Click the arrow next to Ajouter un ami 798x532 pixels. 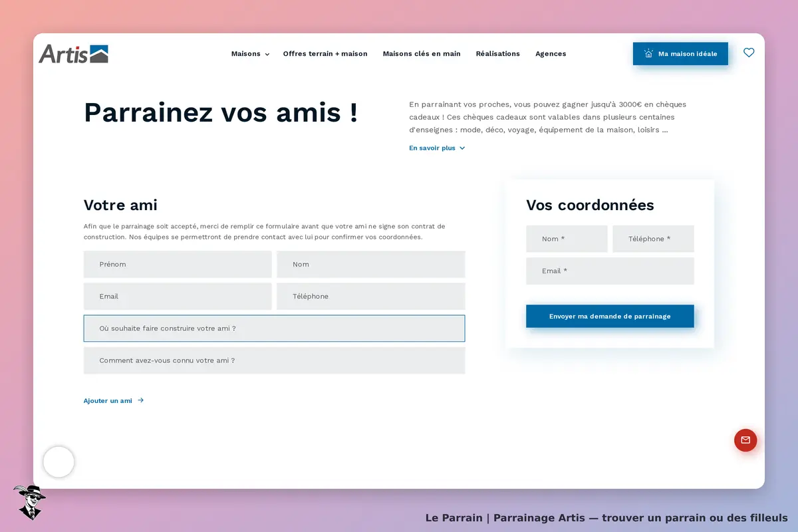140,400
